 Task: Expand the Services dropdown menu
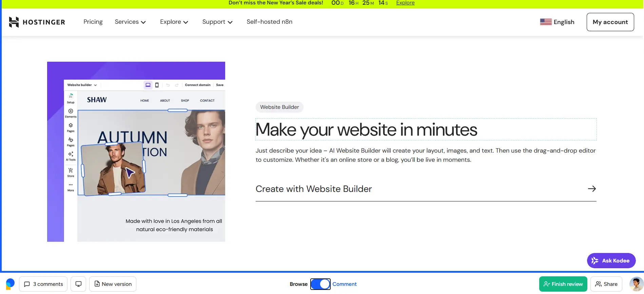pyautogui.click(x=130, y=22)
